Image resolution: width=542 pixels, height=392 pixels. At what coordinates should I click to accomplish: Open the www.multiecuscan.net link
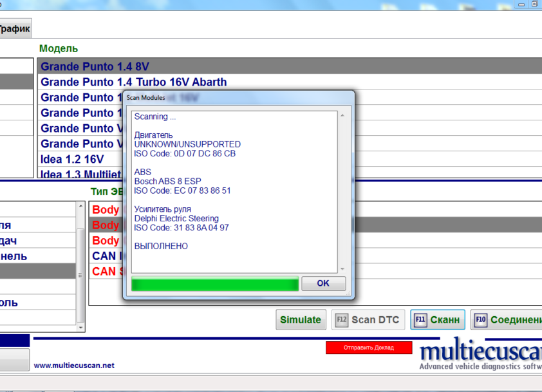[x=74, y=365]
